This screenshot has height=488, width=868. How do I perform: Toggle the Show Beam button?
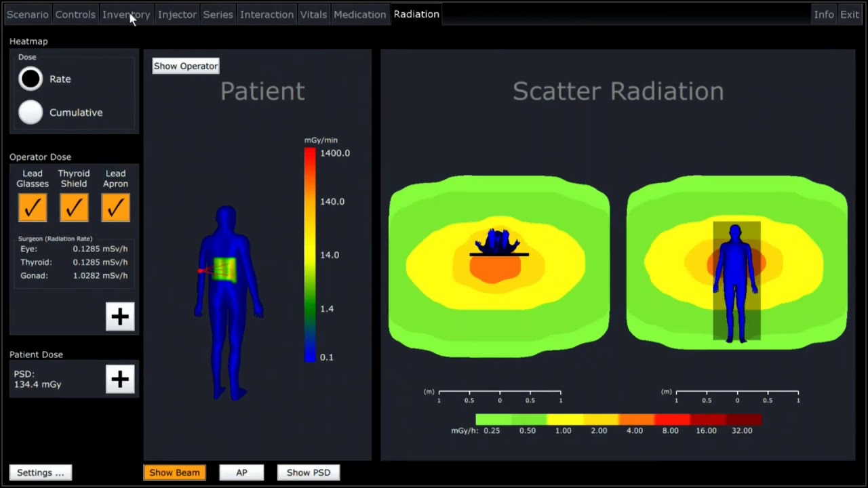[174, 472]
